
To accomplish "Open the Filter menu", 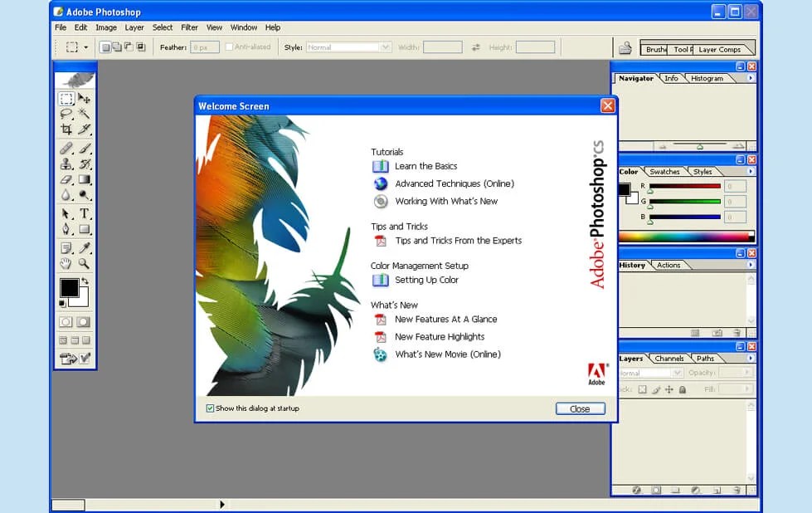I will click(189, 27).
